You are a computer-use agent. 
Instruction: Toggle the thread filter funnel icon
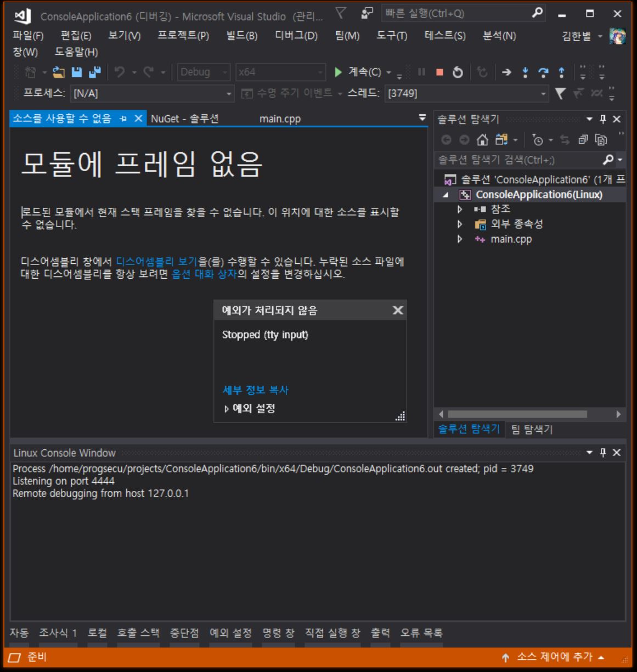(x=561, y=93)
